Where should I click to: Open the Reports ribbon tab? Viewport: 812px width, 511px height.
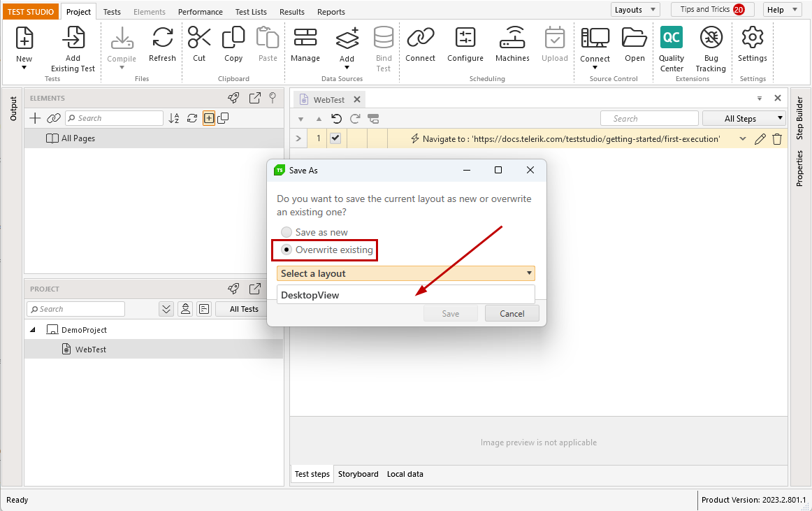tap(331, 11)
